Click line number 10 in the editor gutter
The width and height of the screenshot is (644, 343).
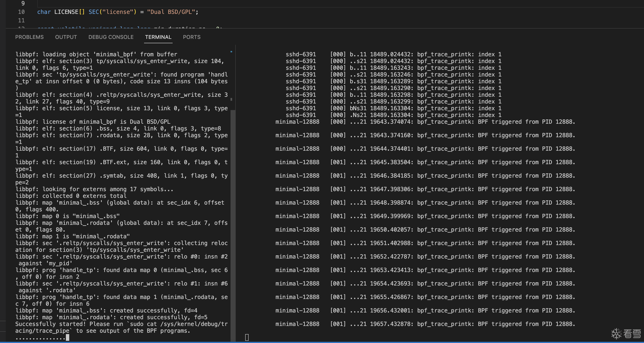point(21,12)
